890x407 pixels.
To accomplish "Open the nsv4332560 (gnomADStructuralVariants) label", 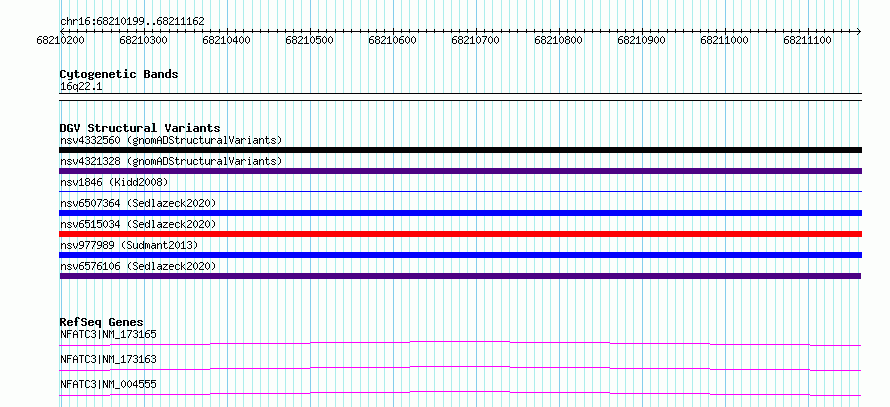I will (171, 140).
